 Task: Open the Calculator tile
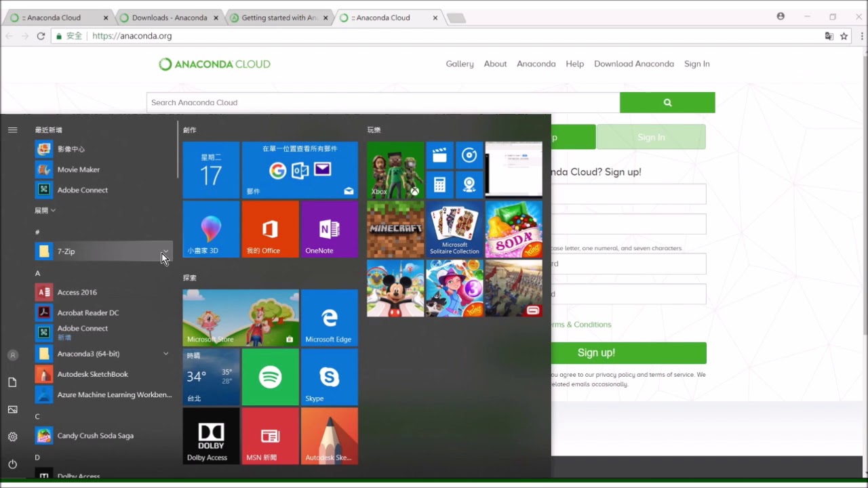439,184
